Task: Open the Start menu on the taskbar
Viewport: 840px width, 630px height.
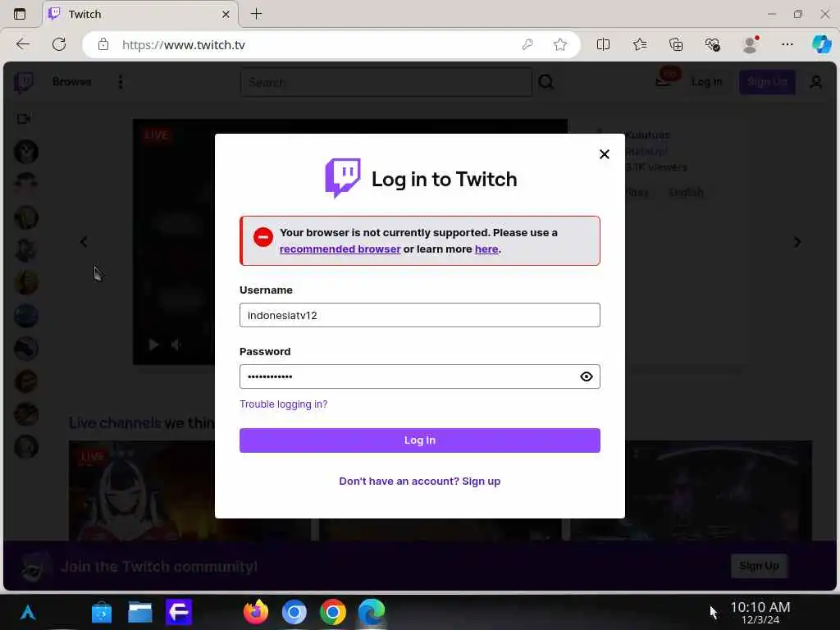Action: (x=27, y=612)
